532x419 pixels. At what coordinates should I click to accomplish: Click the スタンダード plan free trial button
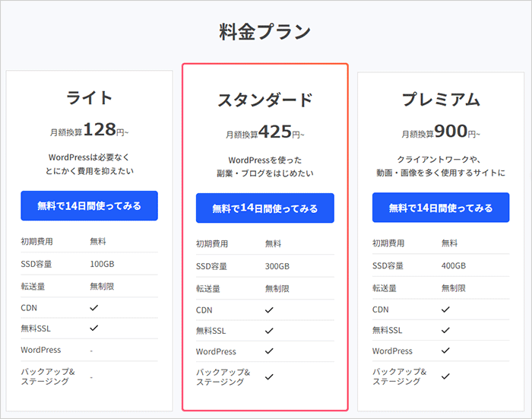[x=265, y=208]
